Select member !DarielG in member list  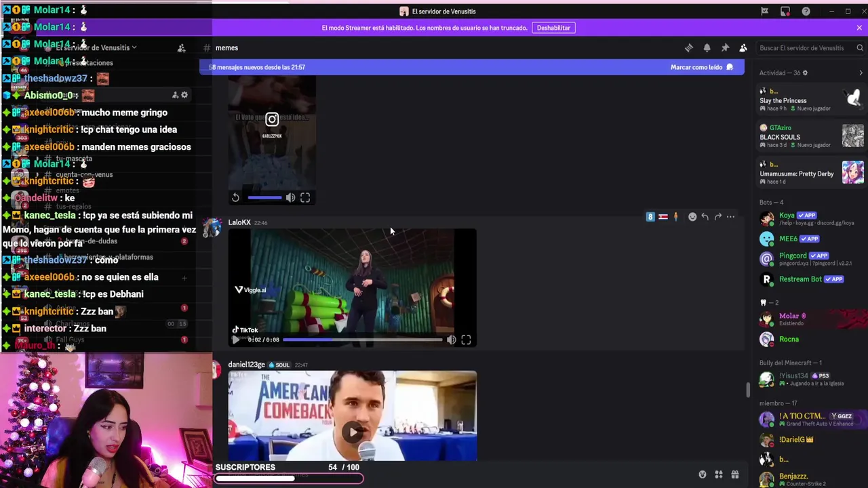pyautogui.click(x=810, y=439)
